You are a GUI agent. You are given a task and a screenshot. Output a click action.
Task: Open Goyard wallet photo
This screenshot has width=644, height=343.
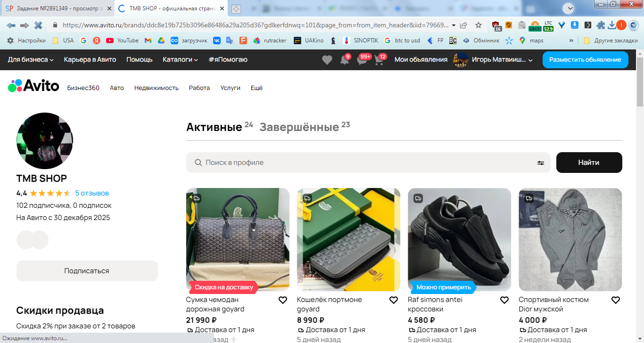click(x=348, y=240)
